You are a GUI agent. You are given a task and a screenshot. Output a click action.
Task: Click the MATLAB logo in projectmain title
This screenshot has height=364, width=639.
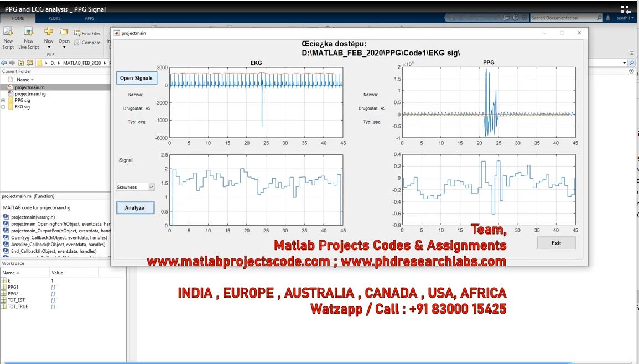117,33
